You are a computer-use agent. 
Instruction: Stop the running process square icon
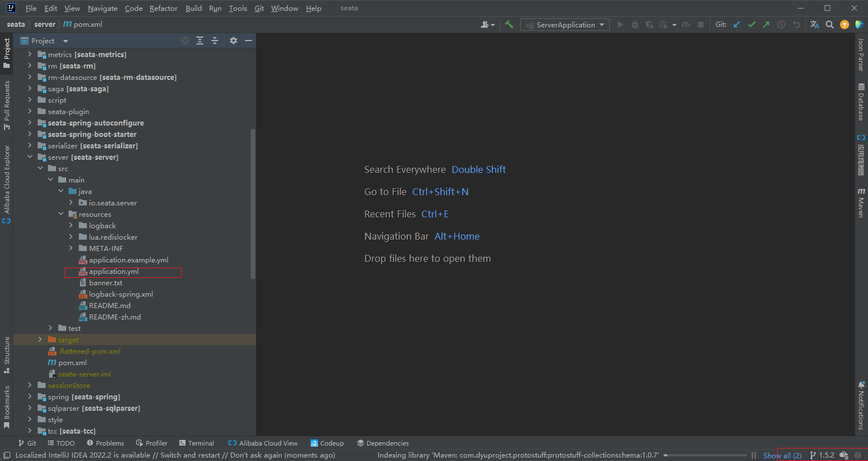[701, 25]
